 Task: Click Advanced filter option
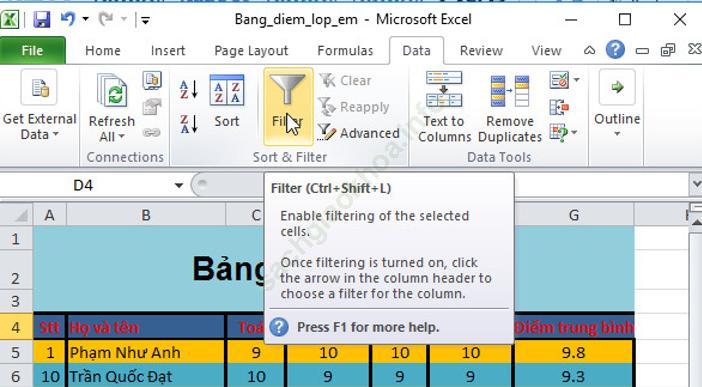tap(359, 133)
